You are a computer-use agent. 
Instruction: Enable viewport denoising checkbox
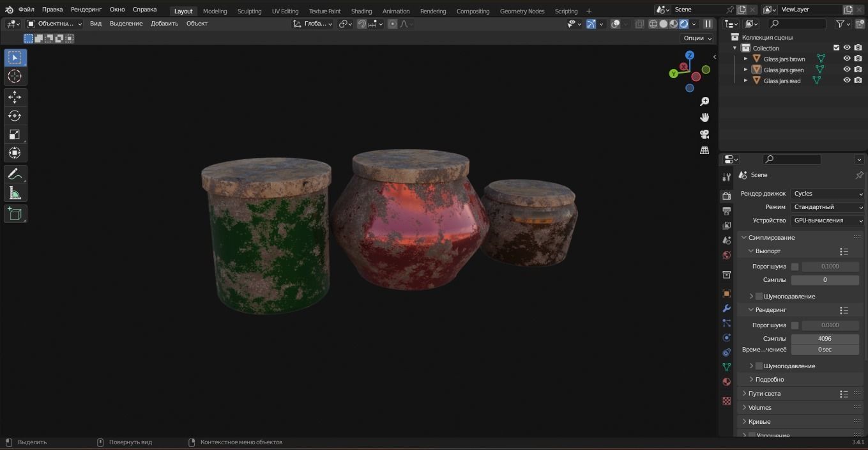759,297
